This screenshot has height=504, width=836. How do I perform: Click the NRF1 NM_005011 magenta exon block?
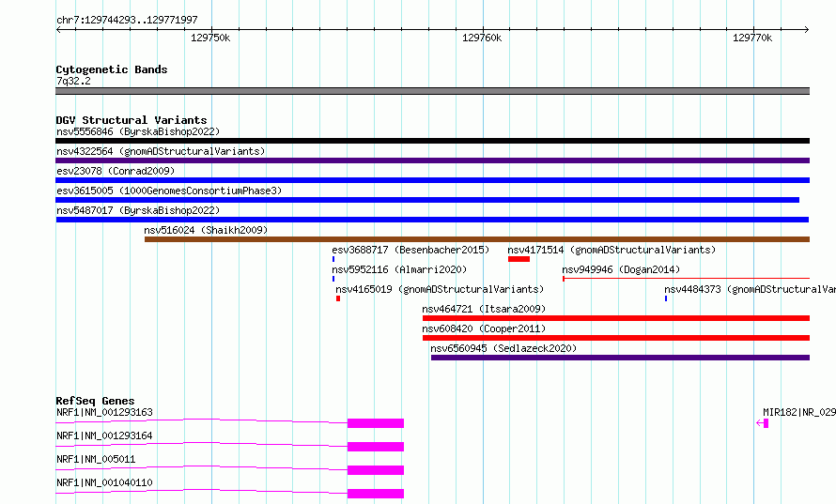click(x=376, y=470)
